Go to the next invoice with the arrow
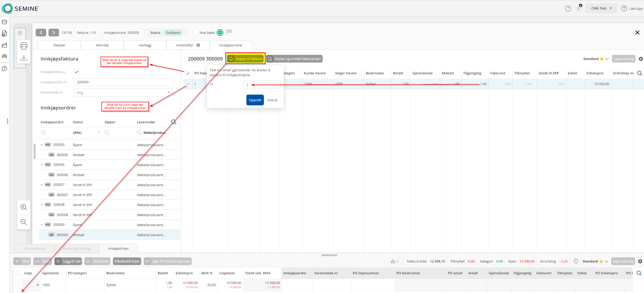The image size is (644, 293). tap(53, 33)
